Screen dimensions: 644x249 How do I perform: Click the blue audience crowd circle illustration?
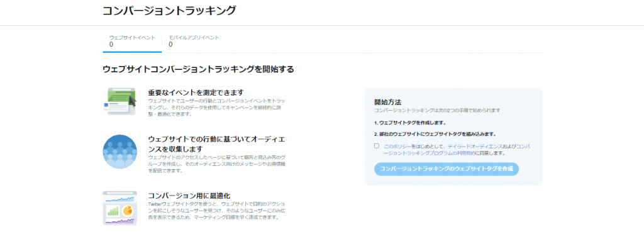119,152
